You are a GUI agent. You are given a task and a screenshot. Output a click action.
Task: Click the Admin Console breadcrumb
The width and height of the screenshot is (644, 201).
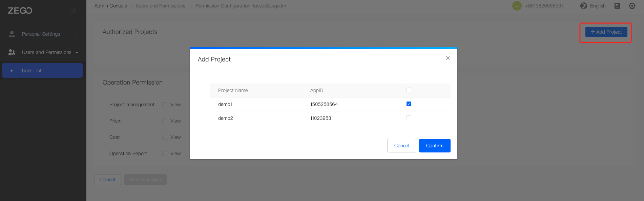click(x=110, y=6)
